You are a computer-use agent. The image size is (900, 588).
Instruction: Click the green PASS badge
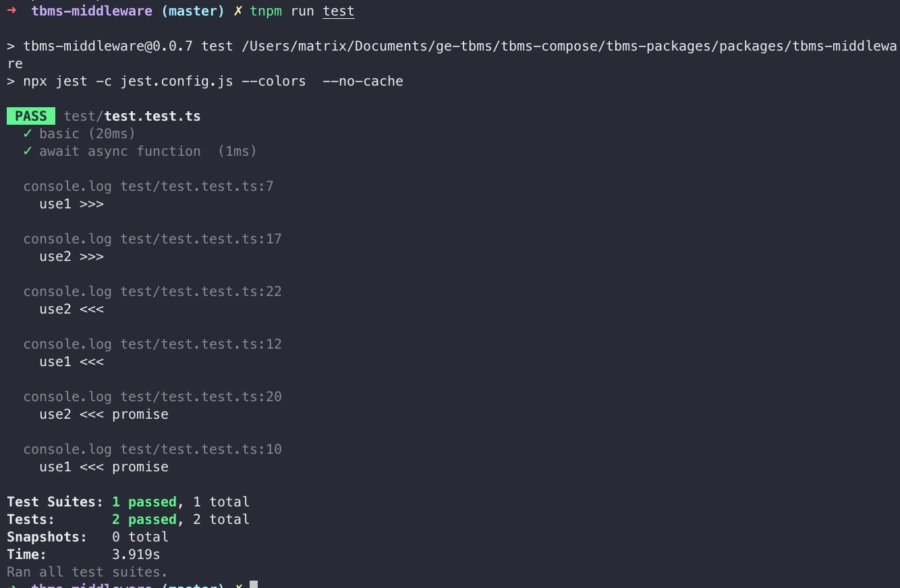pyautogui.click(x=31, y=116)
